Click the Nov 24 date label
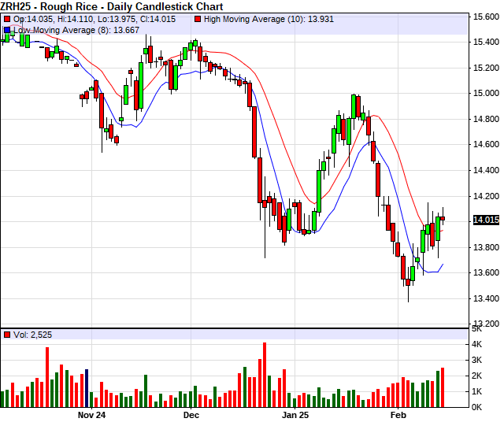Screen dimensions: 504x422 coord(91,414)
